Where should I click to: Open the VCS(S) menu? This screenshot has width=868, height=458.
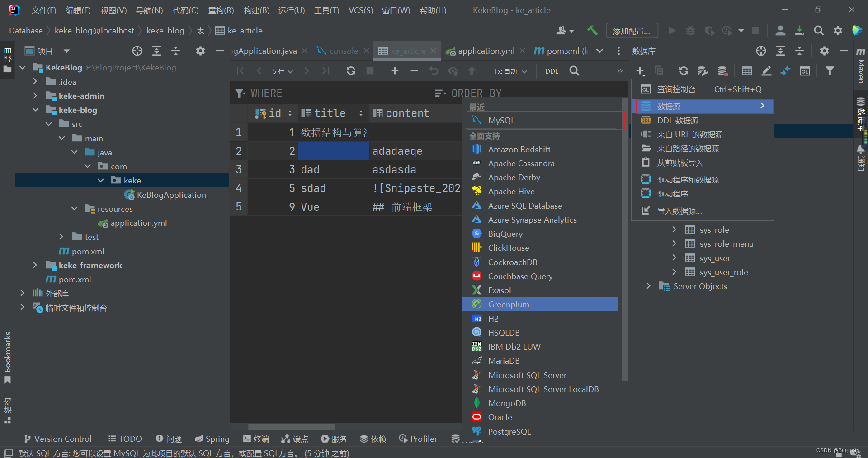point(361,10)
